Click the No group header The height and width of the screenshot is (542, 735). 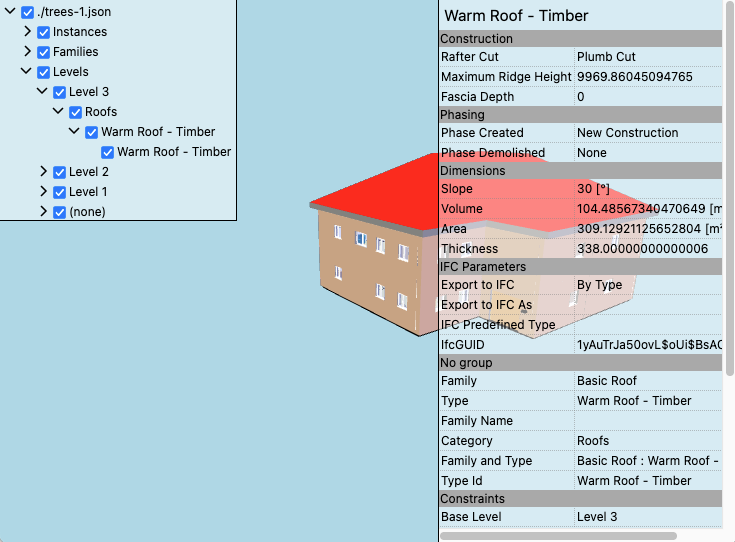coord(581,362)
